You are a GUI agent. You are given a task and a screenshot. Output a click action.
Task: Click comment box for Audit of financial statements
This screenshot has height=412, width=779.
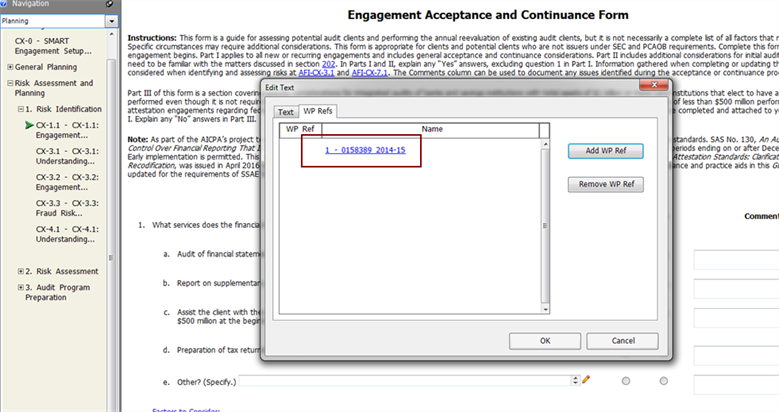[x=736, y=260]
